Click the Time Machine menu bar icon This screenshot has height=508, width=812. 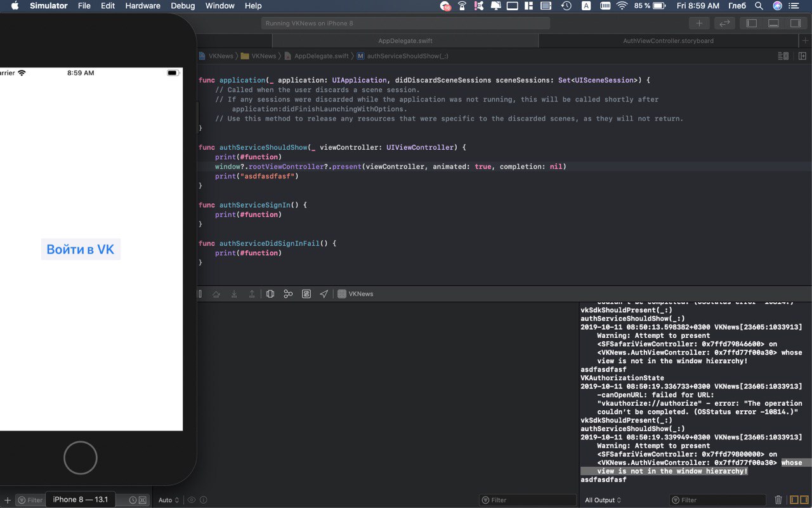coord(566,6)
